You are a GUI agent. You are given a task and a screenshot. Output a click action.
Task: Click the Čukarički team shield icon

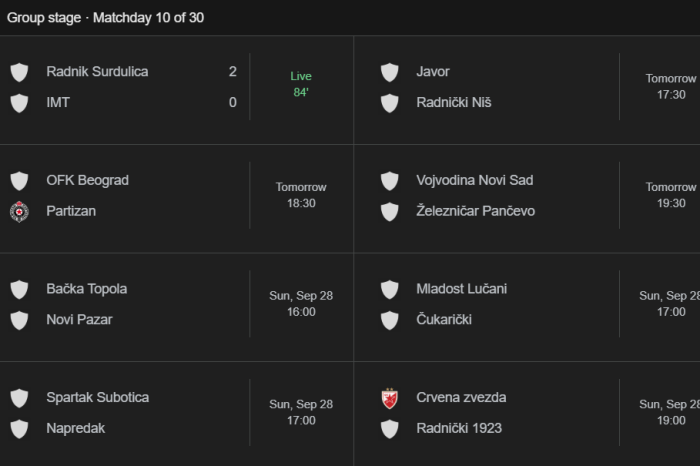point(389,320)
